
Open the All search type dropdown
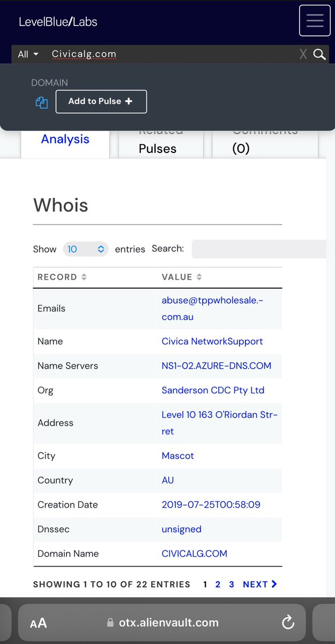[28, 54]
